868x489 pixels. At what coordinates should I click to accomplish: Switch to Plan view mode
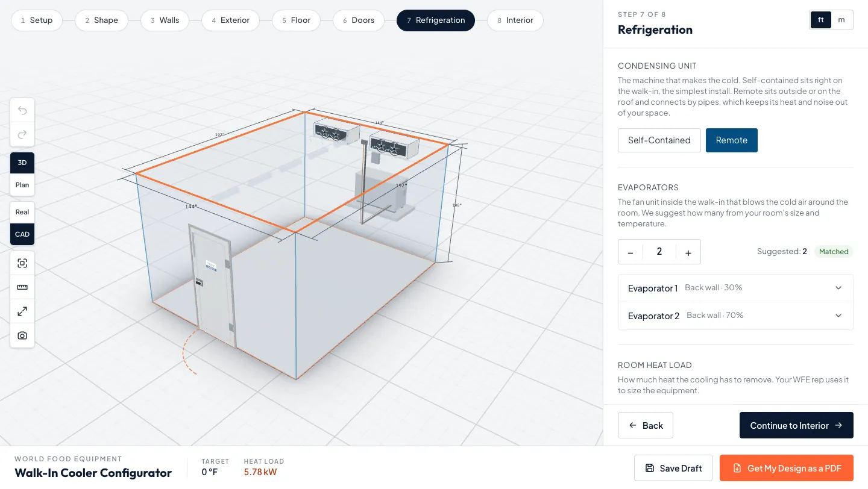[x=22, y=185]
